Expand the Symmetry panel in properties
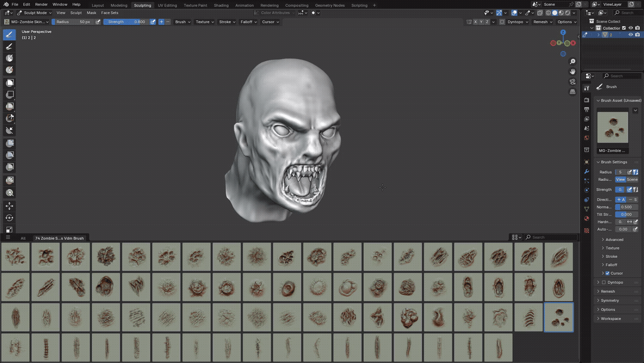Image resolution: width=644 pixels, height=363 pixels. tap(609, 300)
